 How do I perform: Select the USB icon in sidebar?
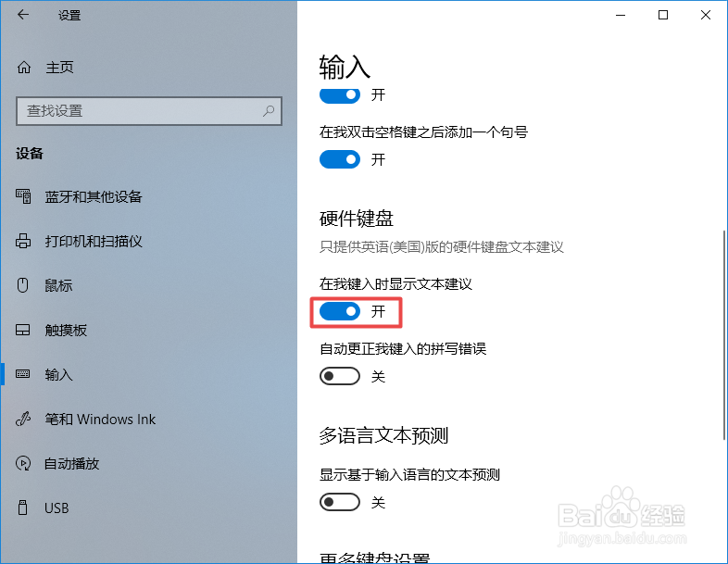(x=22, y=508)
